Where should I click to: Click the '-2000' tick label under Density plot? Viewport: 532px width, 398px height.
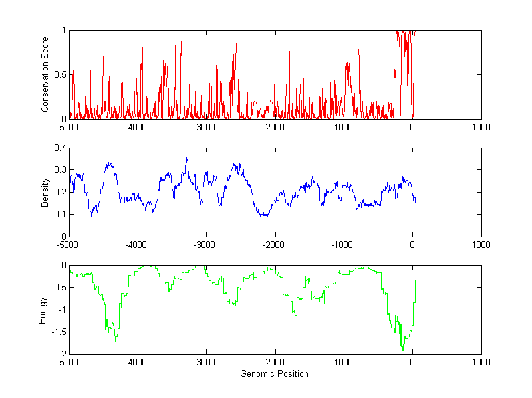click(x=275, y=245)
